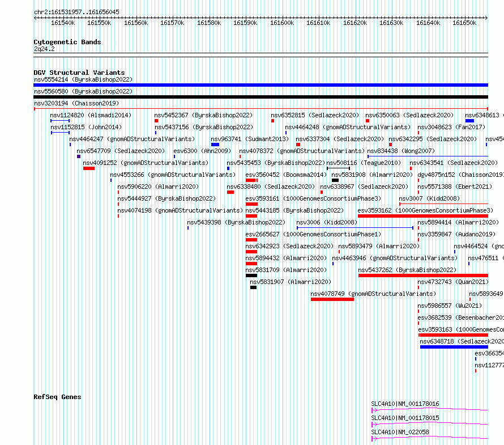Open esv3593161 (1000GenomesConsortiumPhase3) variant
Image resolution: width=504 pixels, height=445 pixels.
[313, 198]
